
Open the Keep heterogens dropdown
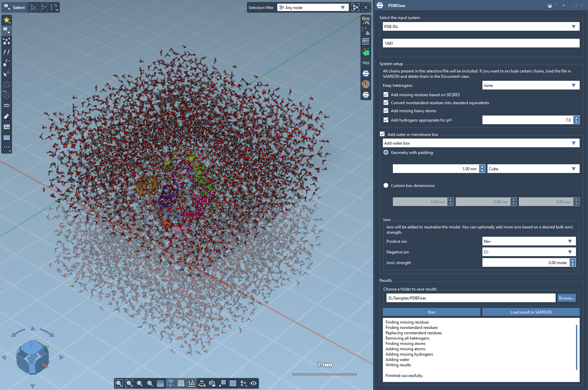[x=531, y=85]
